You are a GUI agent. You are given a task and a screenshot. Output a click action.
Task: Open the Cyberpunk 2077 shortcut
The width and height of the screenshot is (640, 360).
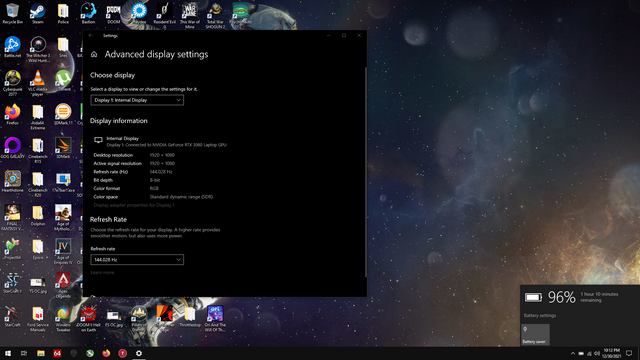[x=13, y=83]
